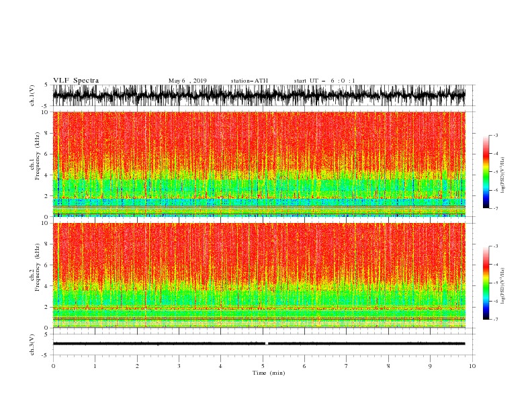The width and height of the screenshot is (532, 411).
Task: Click the ch.1 color scale bar
Action: click(486, 171)
